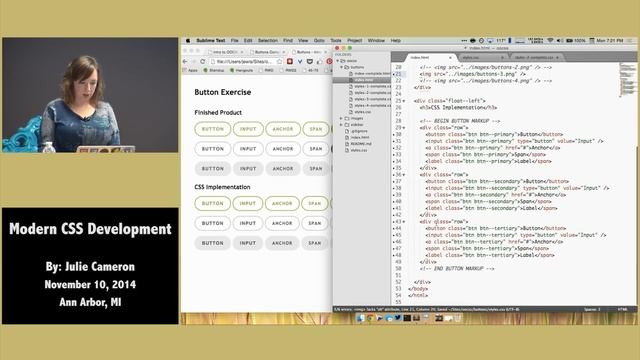Click the red extension icon in Chrome
The image size is (640, 360).
[289, 61]
